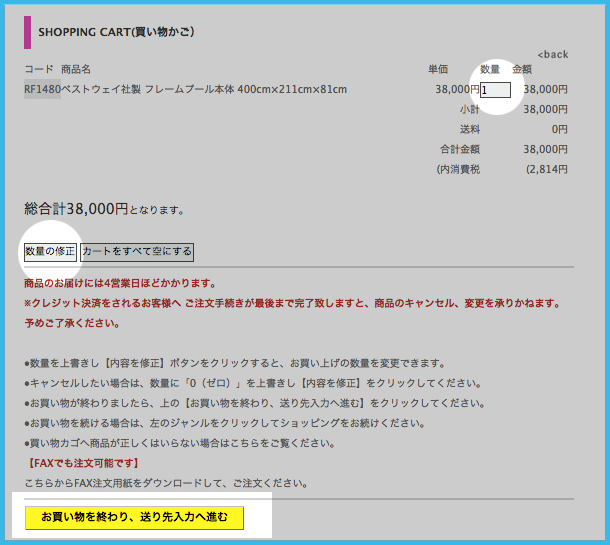Viewport: 610px width, 545px height.
Task: Click the 小計 subtotal label
Action: tap(469, 109)
